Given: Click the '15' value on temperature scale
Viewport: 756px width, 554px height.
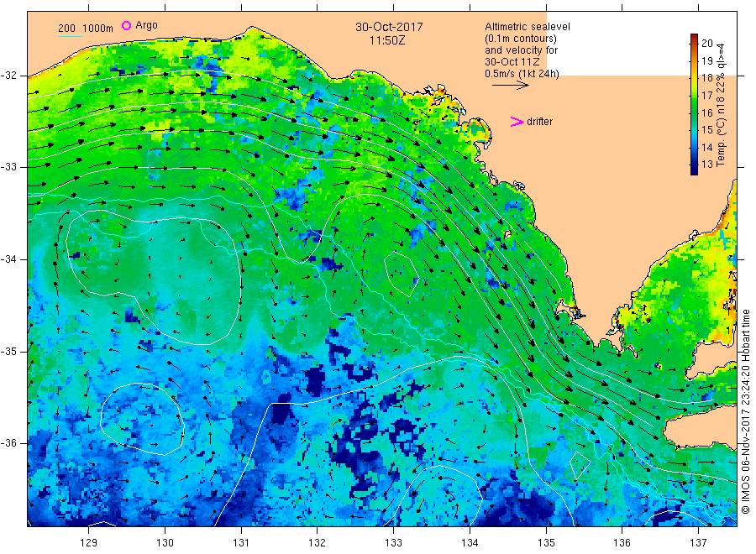Looking at the screenshot, I should (x=706, y=129).
